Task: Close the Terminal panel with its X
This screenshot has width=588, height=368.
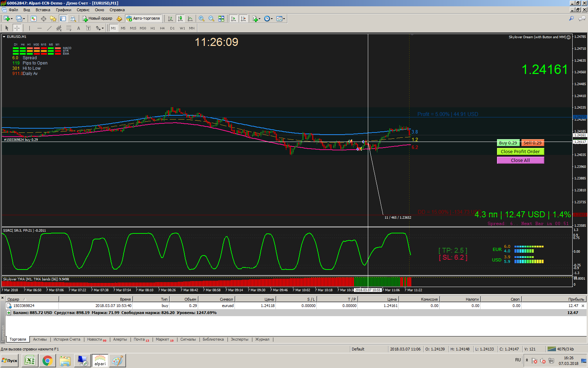Action: click(x=2, y=298)
